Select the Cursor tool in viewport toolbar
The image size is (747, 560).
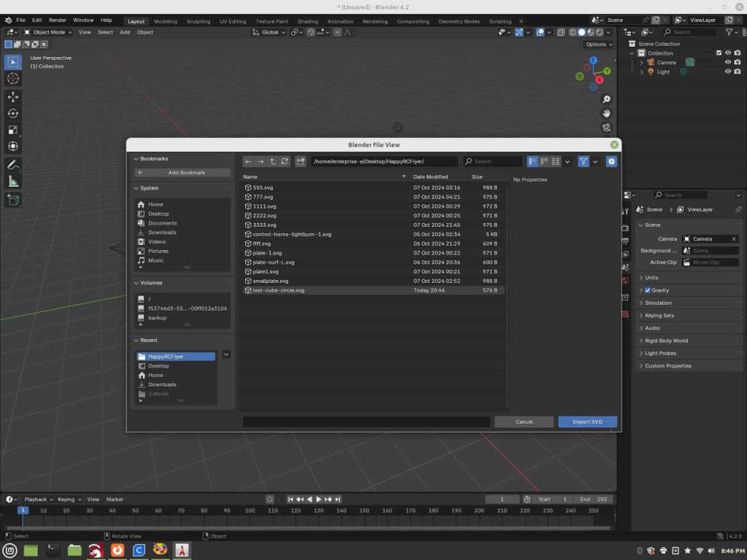(x=13, y=79)
